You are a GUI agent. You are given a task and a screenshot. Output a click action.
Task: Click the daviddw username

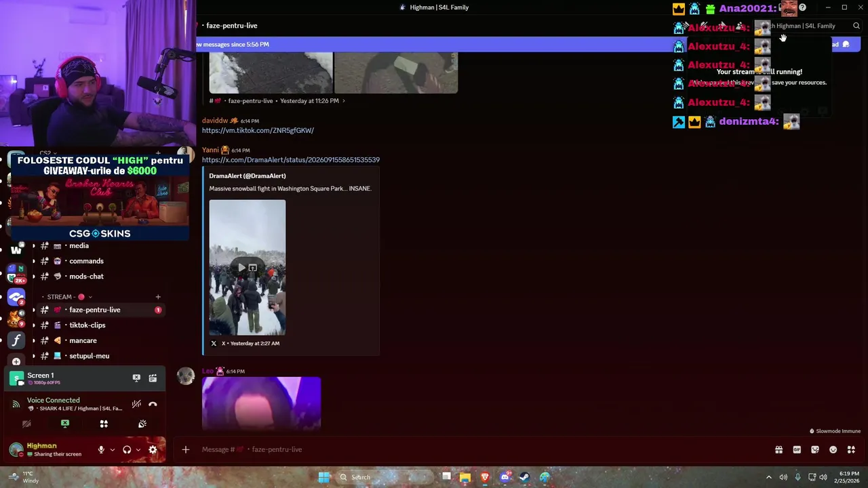[x=215, y=121]
